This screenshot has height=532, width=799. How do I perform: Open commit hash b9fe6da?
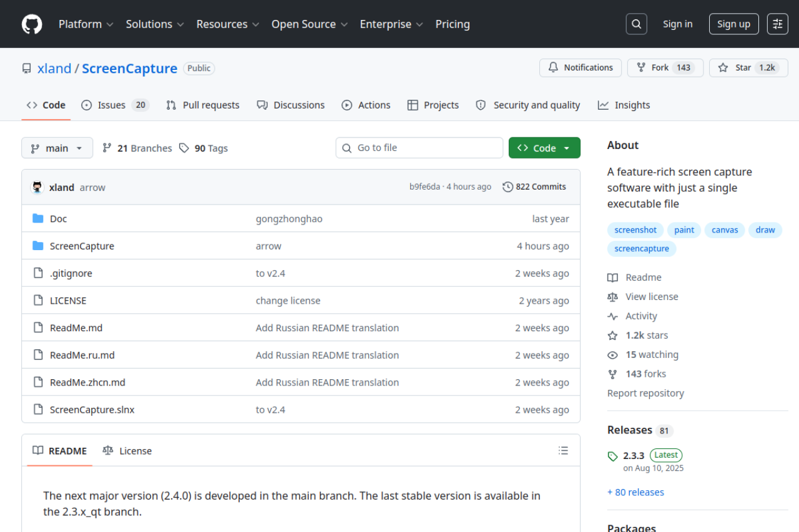click(424, 187)
